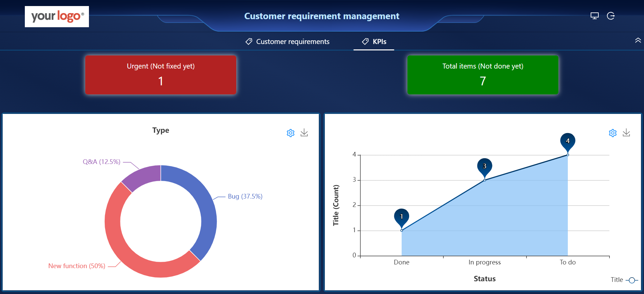Click the In progress axis label
Screen dimensions: 644x294
(x=485, y=262)
